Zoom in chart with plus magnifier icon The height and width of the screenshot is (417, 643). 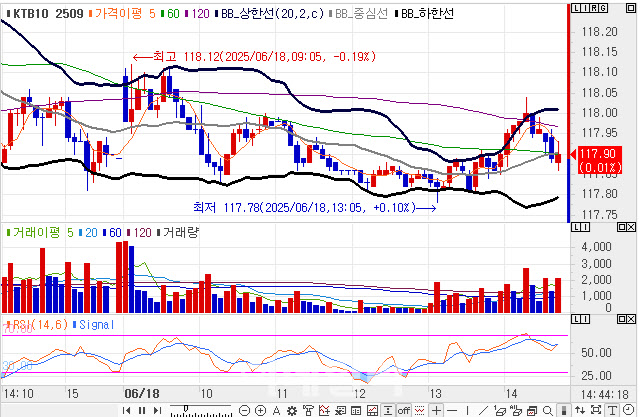260,410
